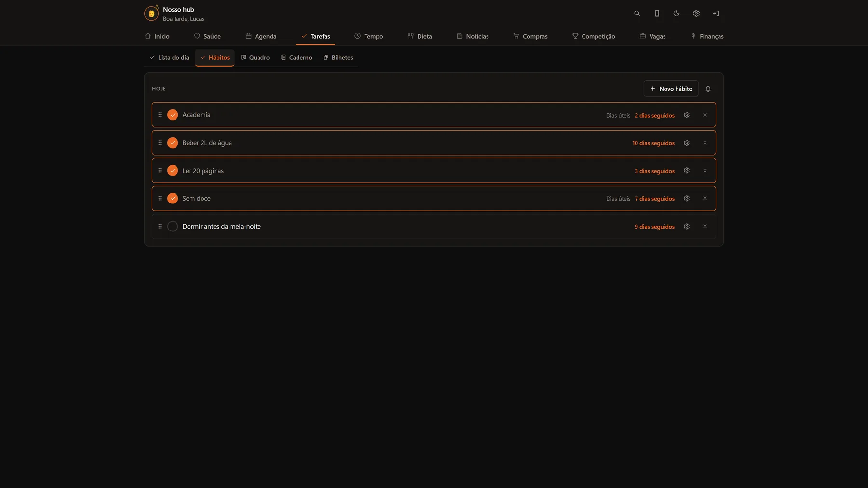Uncheck Beber 2L de água habit
This screenshot has height=488, width=868.
(173, 143)
